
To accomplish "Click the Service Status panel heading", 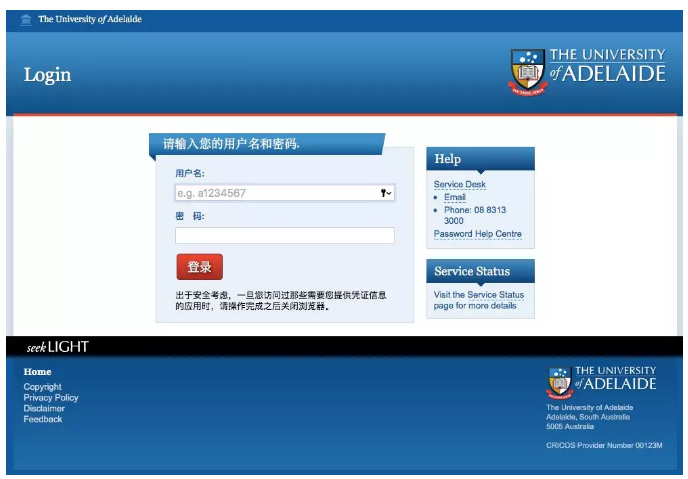I will [472, 271].
